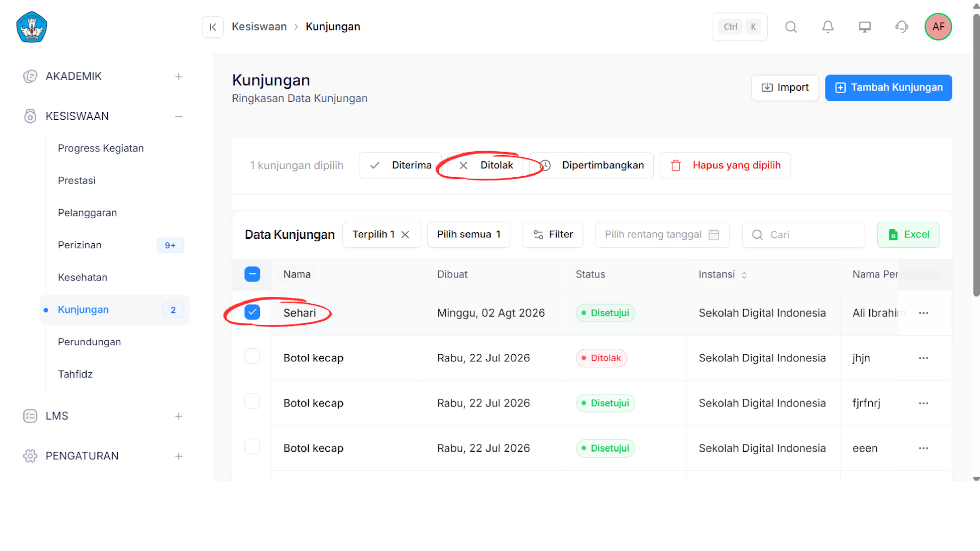Collapse the KESISWAAN menu minus
The width and height of the screenshot is (980, 551).
point(178,116)
